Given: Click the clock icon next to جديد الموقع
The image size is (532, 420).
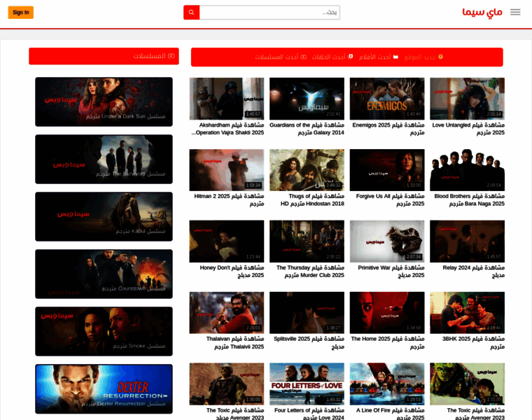Looking at the screenshot, I should (x=440, y=57).
